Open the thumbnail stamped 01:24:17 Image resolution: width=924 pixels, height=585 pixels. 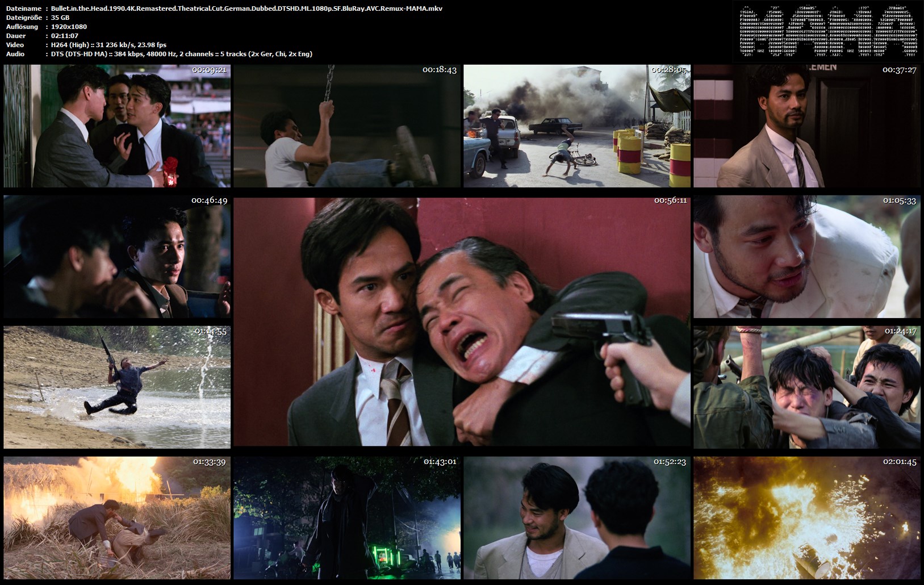tap(807, 387)
